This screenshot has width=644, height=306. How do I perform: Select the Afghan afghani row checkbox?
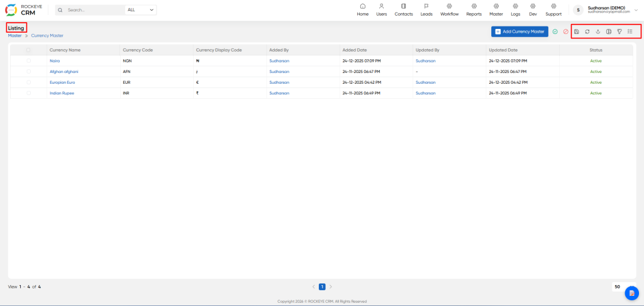(x=28, y=72)
